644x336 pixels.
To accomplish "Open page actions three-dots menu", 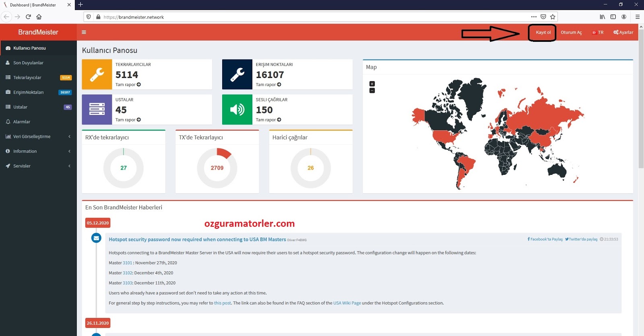I will click(x=534, y=17).
